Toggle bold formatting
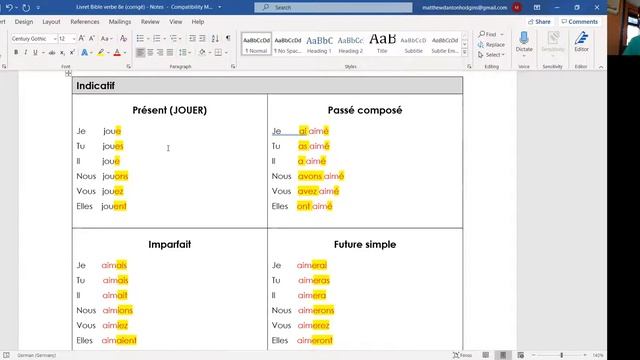The image size is (640, 360). pyautogui.click(x=16, y=52)
